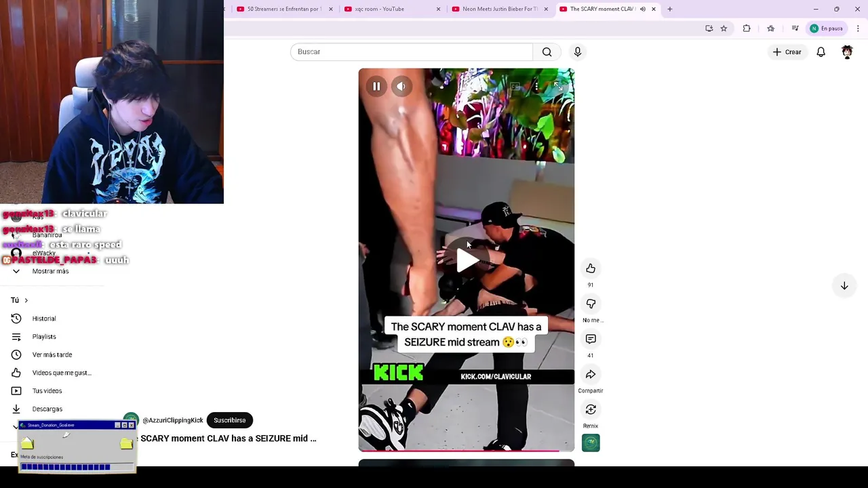
Task: Open the browser bookmarks star-list icon
Action: tap(770, 28)
